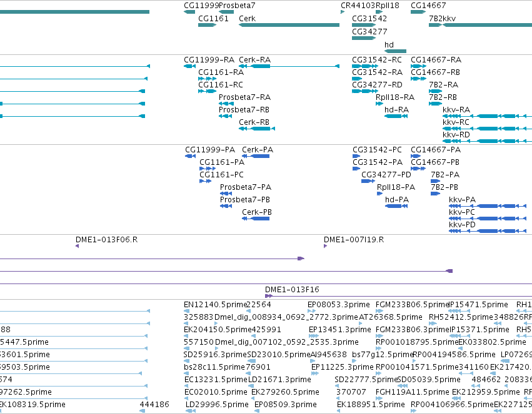Click the Prosbeta7 gene label
This screenshot has height=414, width=532.
coord(237,6)
